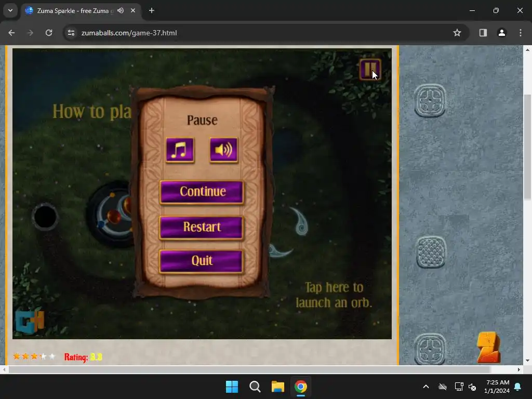The image size is (532, 399).
Task: Open File Explorer from taskbar
Action: click(x=278, y=387)
